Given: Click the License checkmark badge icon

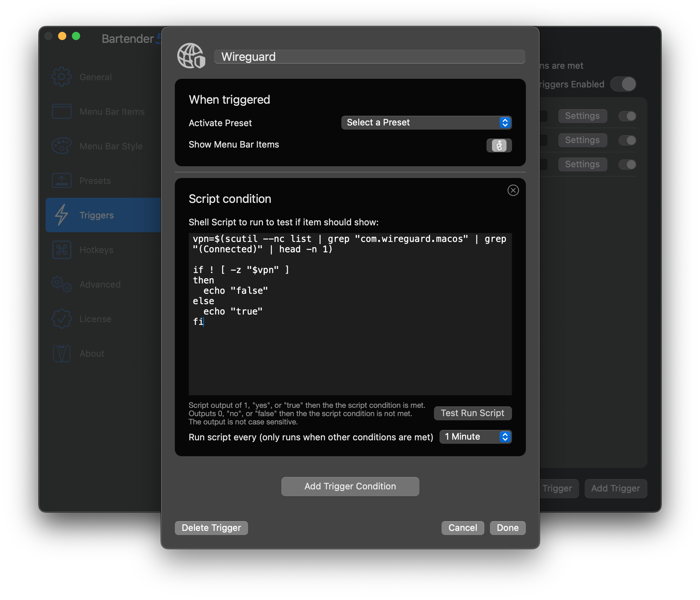Looking at the screenshot, I should [62, 319].
